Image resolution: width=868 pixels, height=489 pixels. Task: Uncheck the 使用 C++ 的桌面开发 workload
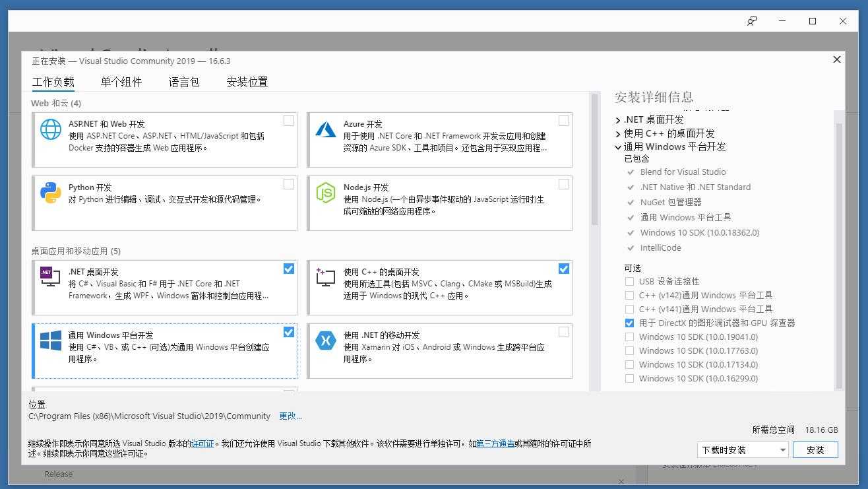(x=563, y=269)
